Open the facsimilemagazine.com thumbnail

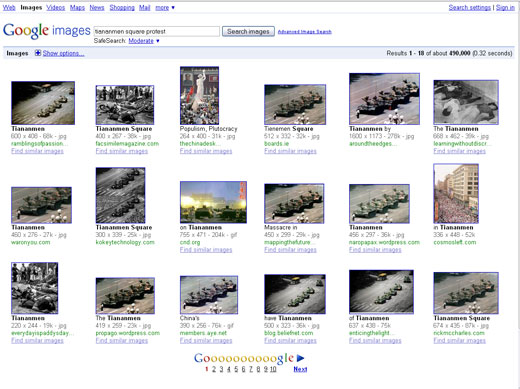pyautogui.click(x=125, y=105)
